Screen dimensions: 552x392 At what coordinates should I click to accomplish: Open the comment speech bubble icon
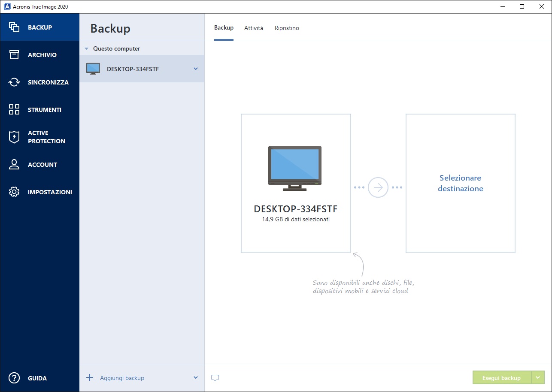[x=215, y=378]
